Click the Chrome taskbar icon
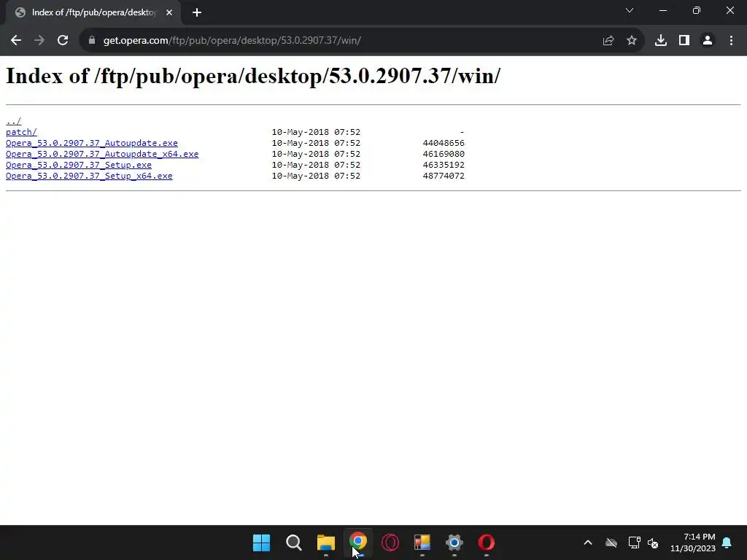This screenshot has height=560, width=747. coord(357,542)
